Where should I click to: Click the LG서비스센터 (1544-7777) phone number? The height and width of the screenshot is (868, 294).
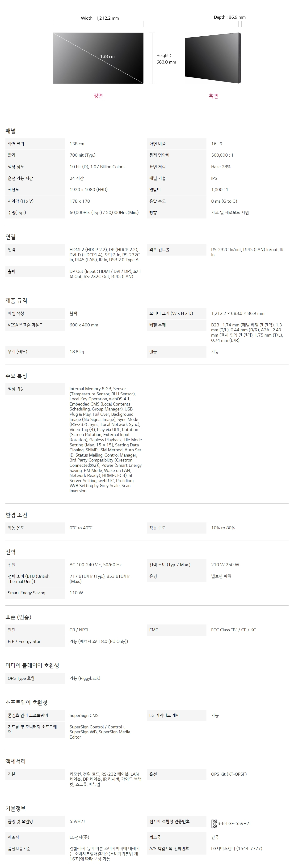(x=236, y=848)
